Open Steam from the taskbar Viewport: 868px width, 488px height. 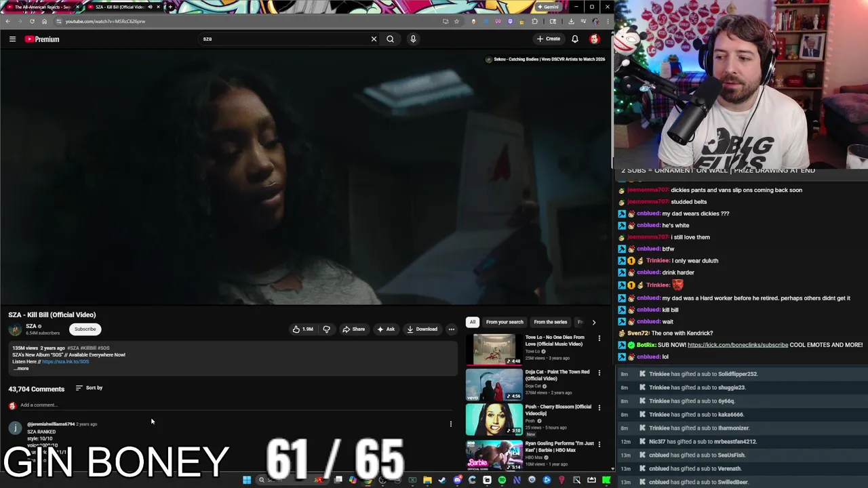click(442, 480)
